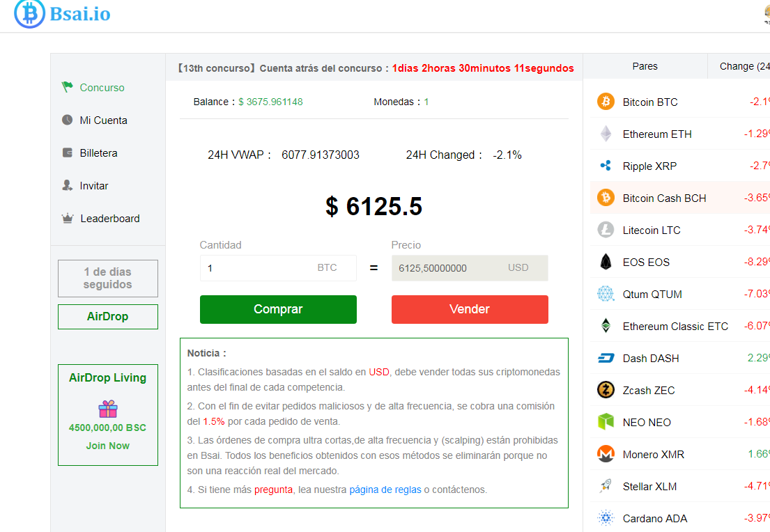Image resolution: width=770 pixels, height=532 pixels.
Task: Click the Ripple XRP icon
Action: point(606,166)
